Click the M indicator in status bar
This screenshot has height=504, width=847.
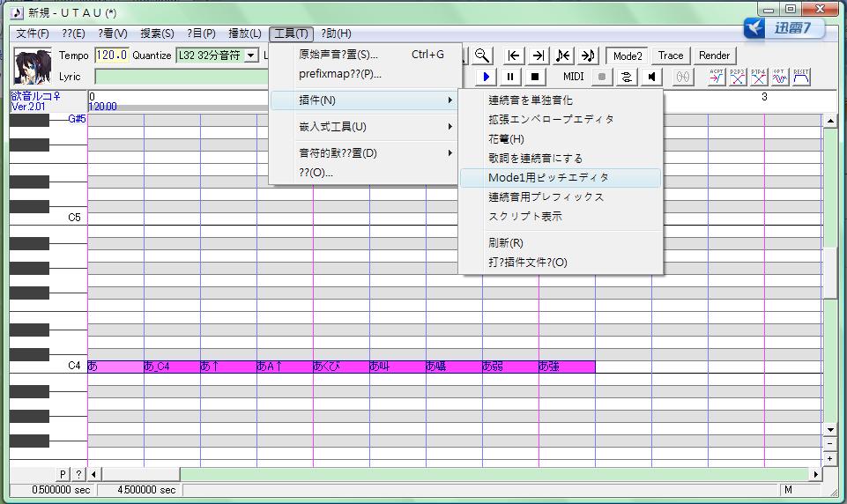[x=788, y=489]
